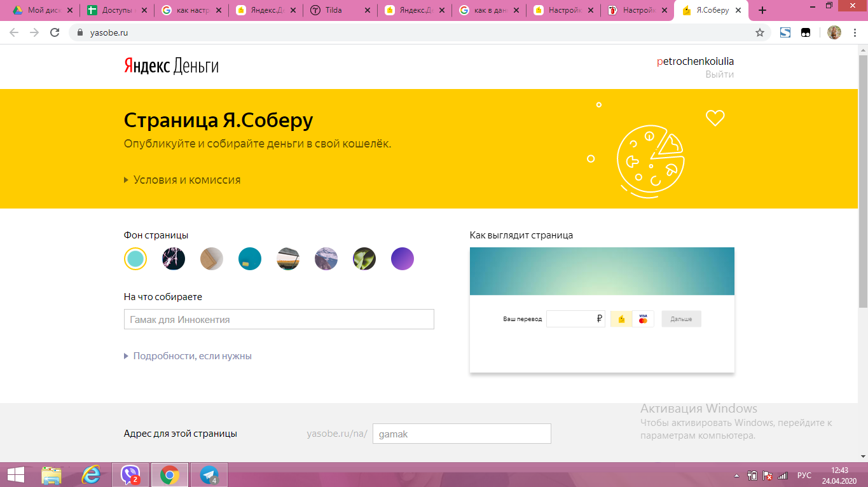Click the Яндекс Деньги logo
The height and width of the screenshot is (487, 868).
[171, 66]
